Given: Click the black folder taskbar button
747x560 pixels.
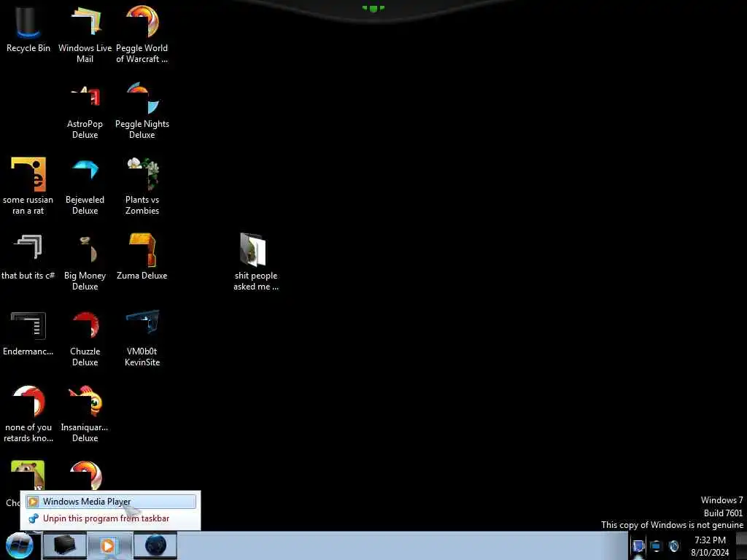Looking at the screenshot, I should pos(64,545).
